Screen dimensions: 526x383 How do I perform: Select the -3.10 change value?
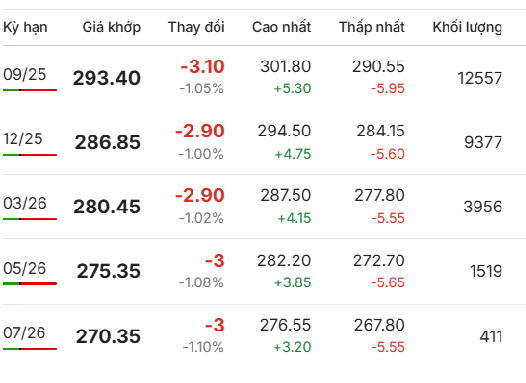pyautogui.click(x=203, y=66)
